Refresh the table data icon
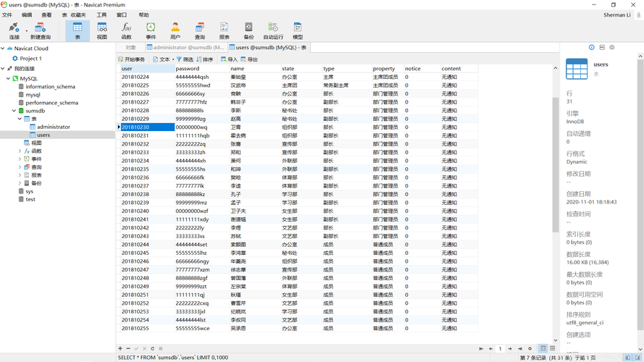The image size is (644, 362). pyautogui.click(x=152, y=348)
